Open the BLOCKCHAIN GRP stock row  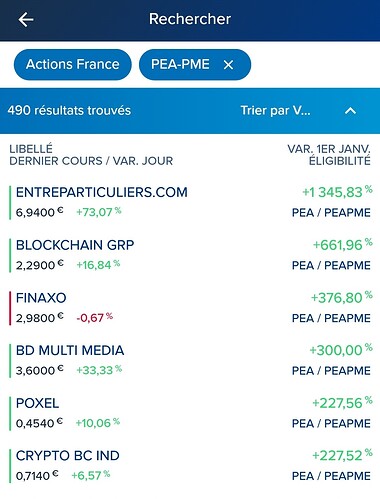[190, 255]
